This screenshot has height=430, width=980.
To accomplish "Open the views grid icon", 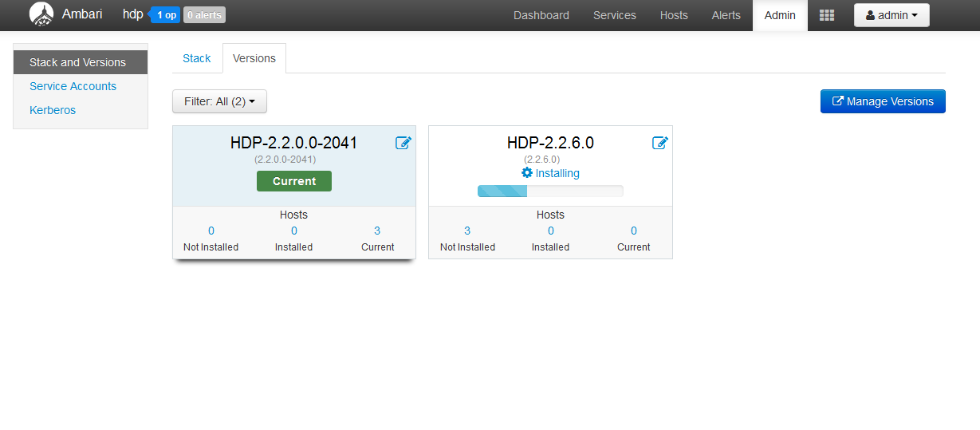I will point(827,15).
